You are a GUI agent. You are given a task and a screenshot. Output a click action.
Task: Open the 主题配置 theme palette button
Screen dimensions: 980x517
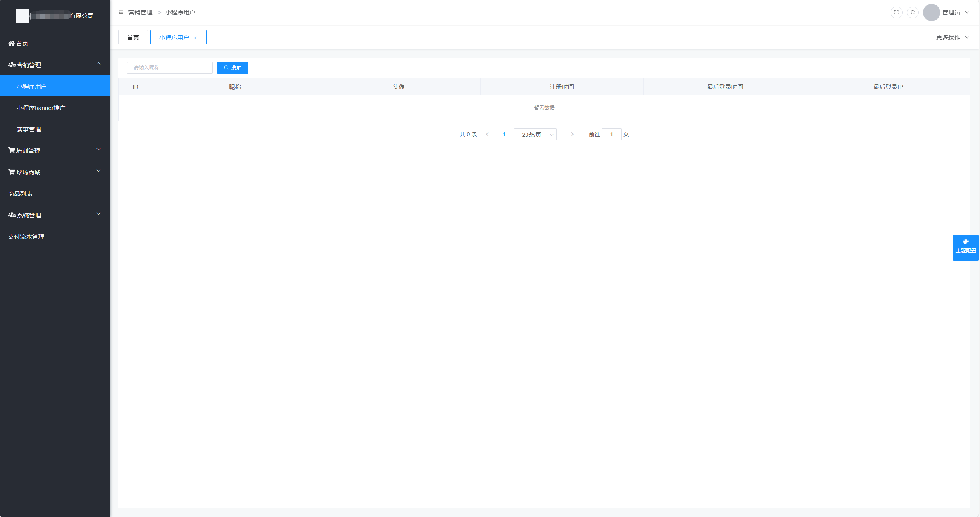[x=966, y=247]
